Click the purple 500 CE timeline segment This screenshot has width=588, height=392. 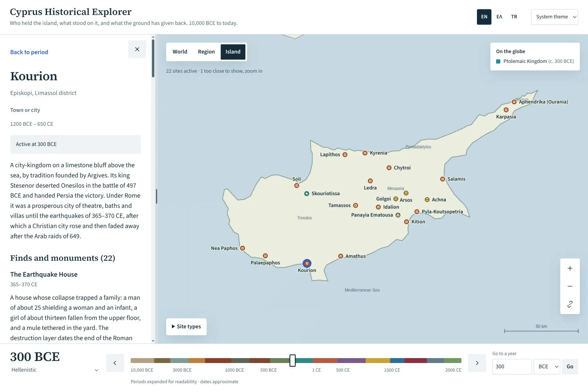click(351, 361)
